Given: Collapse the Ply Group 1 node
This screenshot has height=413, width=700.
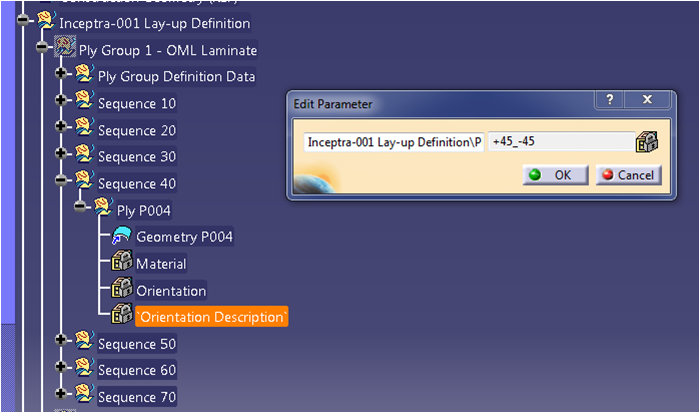Looking at the screenshot, I should (42, 48).
